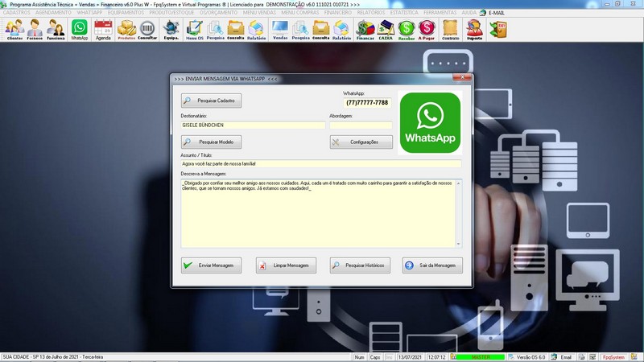
Task: Click the Pesquisar Modelo button
Action: click(x=211, y=142)
